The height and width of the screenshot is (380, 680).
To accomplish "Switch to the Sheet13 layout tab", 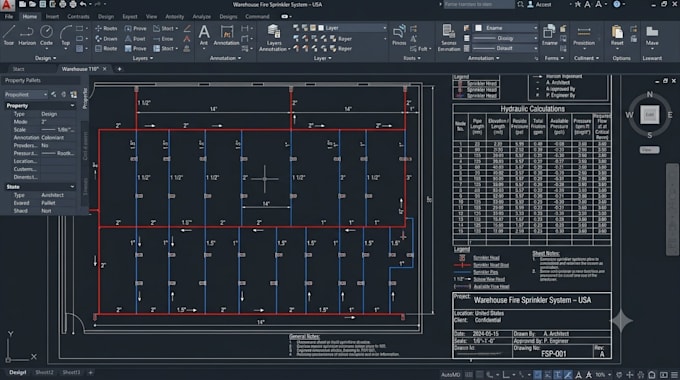I will [71, 372].
